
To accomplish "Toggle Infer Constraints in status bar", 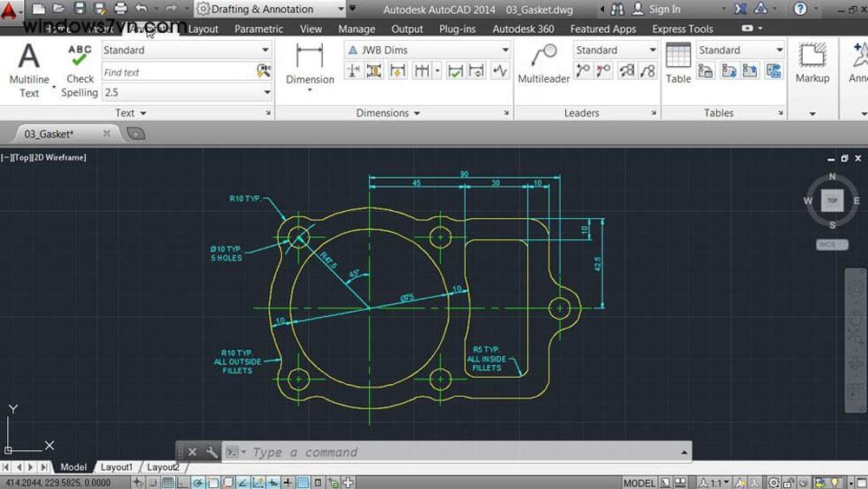I will [x=138, y=483].
